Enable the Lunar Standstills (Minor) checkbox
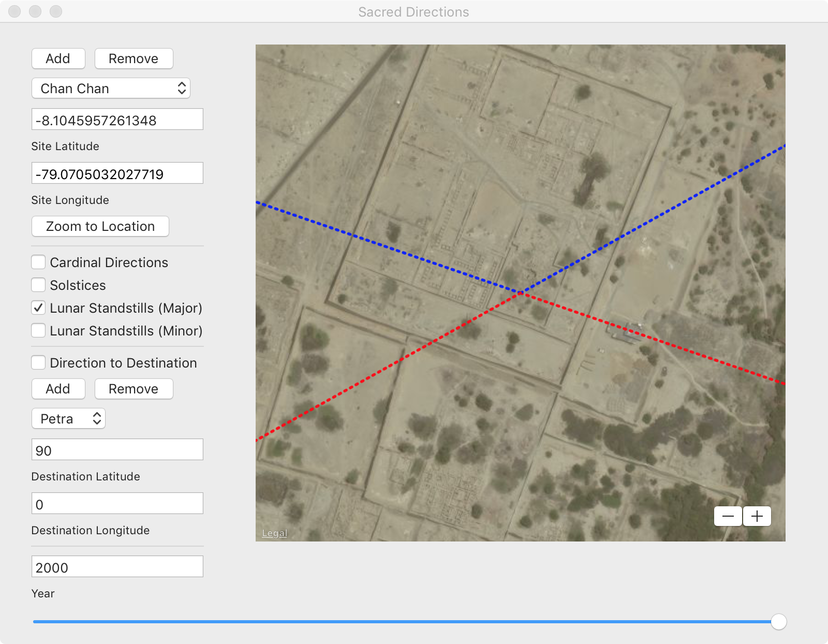Screen dimensions: 828x644 [38, 331]
